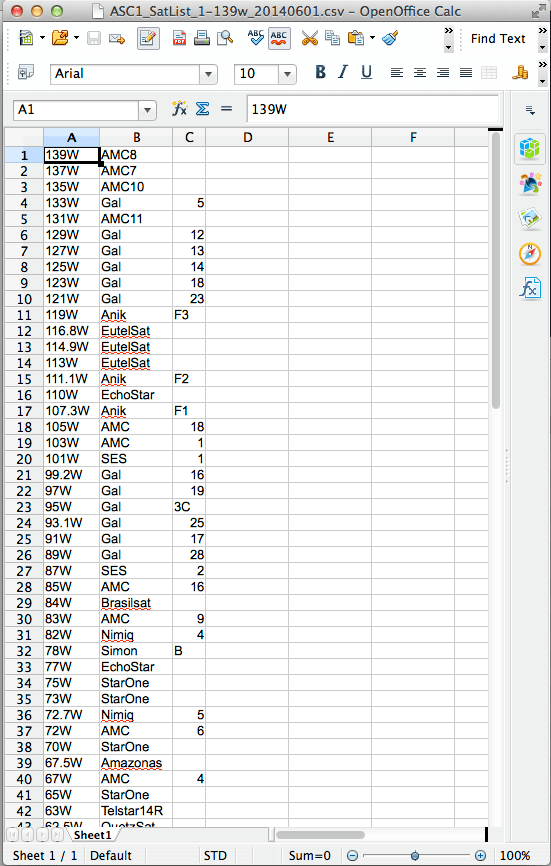The image size is (551, 866).
Task: Switch to the Sheet1 tab
Action: [x=92, y=835]
